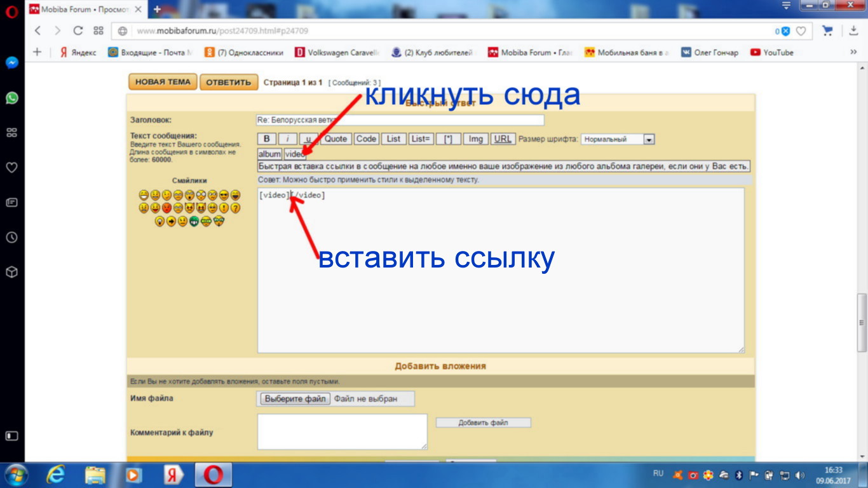Open WhatsApp in Opera sidebar
This screenshot has height=488, width=868.
(x=11, y=98)
